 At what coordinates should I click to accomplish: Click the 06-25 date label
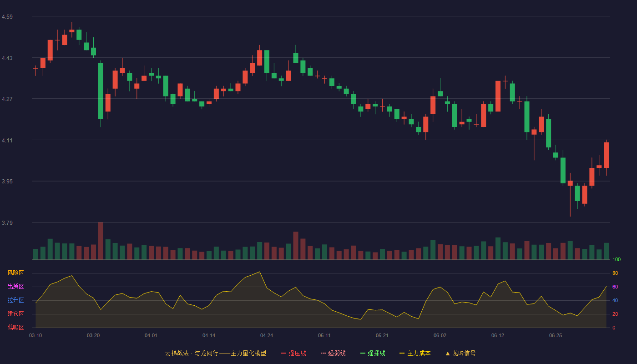click(556, 335)
